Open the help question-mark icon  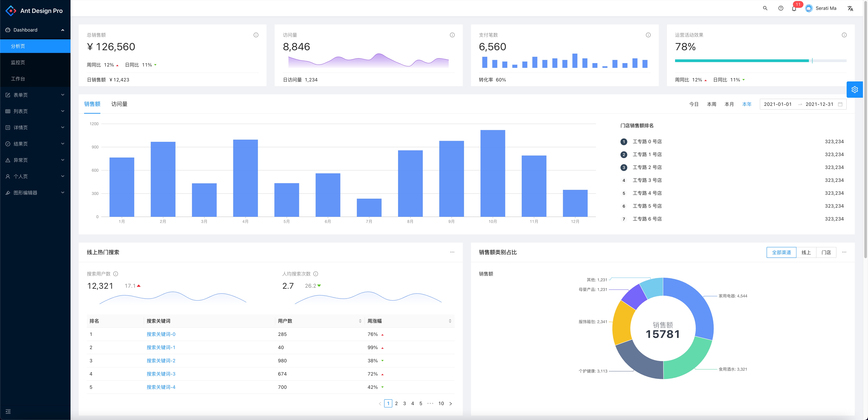click(x=780, y=8)
